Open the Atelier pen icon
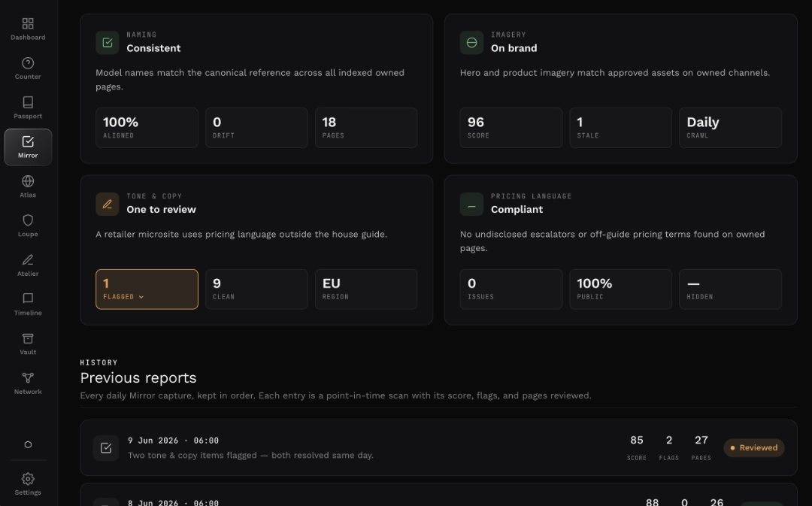 [28, 265]
